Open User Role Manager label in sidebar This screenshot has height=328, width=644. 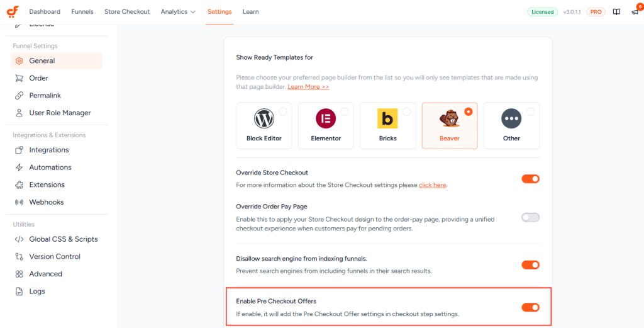click(x=60, y=113)
